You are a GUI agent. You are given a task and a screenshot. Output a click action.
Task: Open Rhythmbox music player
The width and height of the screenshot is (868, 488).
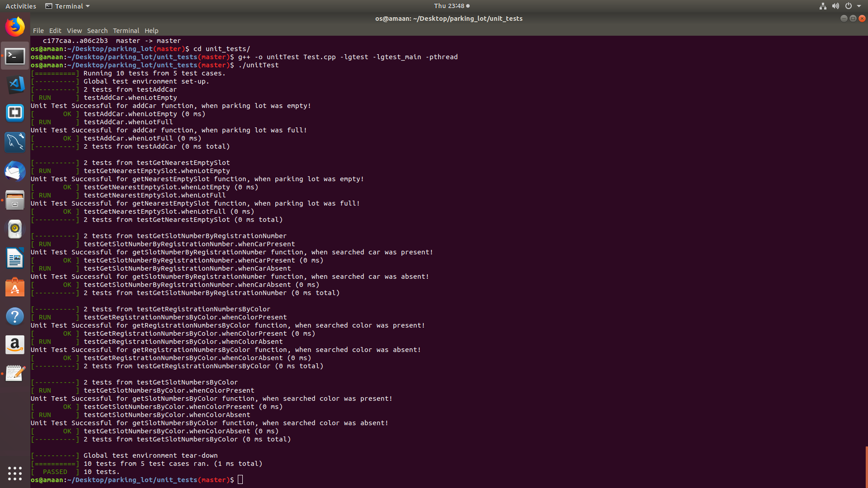[15, 229]
